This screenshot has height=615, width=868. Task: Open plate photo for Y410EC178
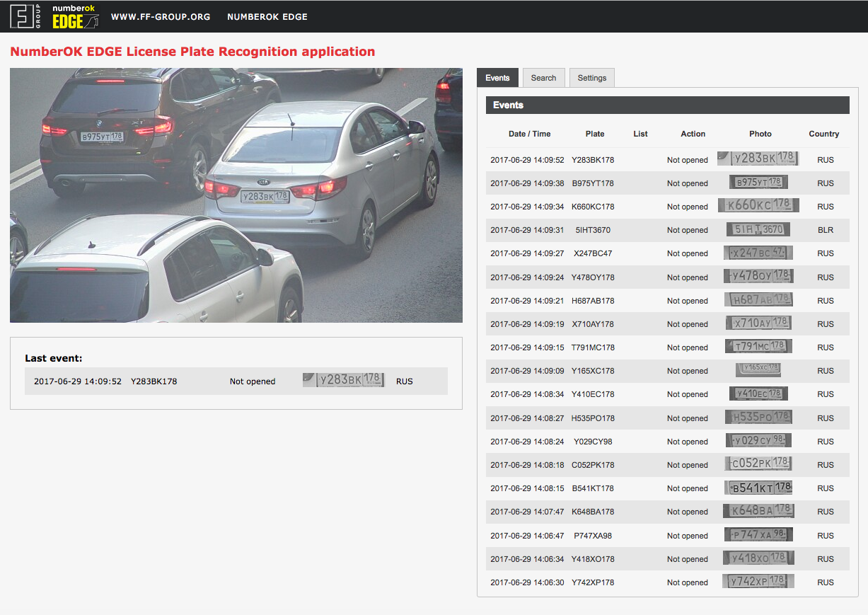pyautogui.click(x=758, y=393)
